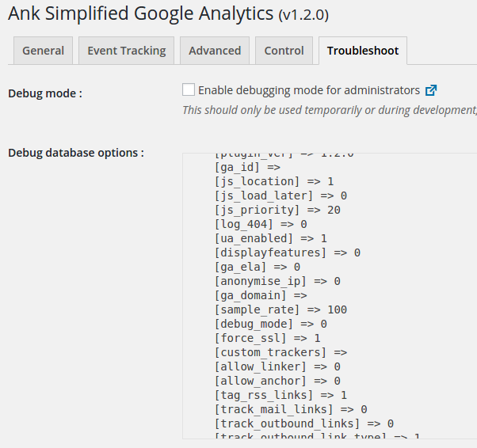Click the [tag_rss_links] => 1 line
This screenshot has width=477, height=448.
[280, 395]
